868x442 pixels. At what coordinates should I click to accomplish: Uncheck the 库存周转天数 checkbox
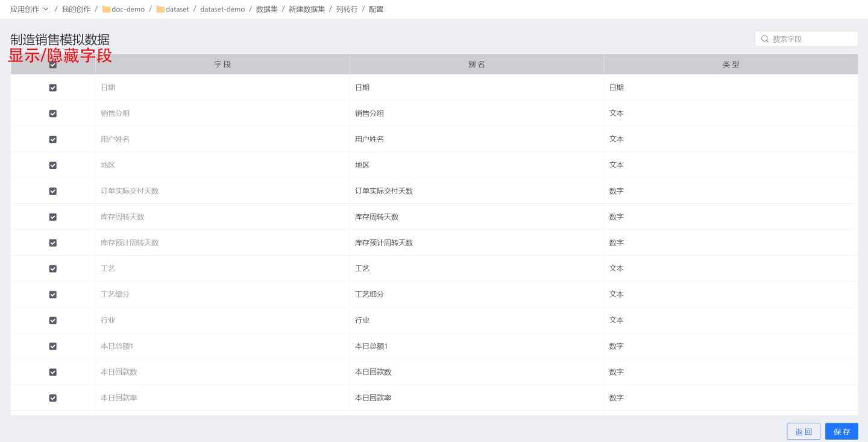pos(53,217)
